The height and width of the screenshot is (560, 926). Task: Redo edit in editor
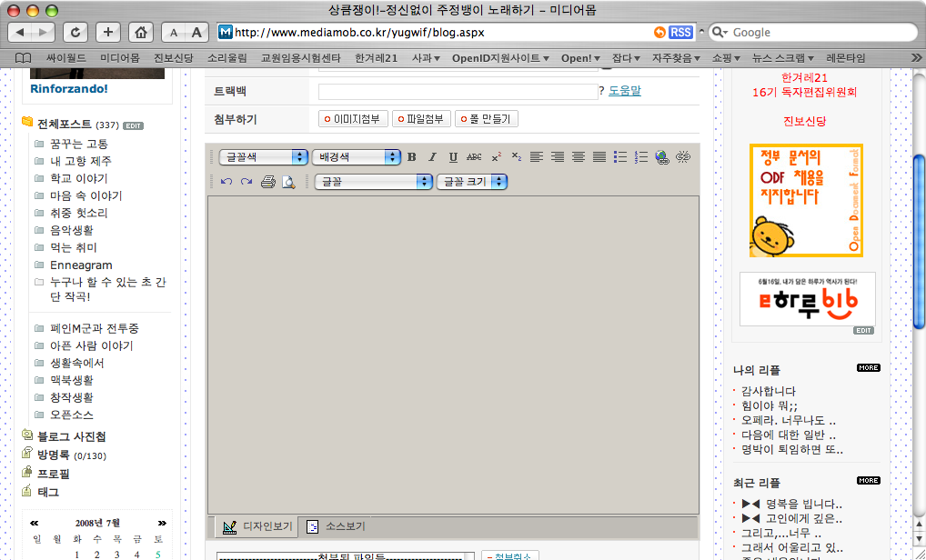247,182
